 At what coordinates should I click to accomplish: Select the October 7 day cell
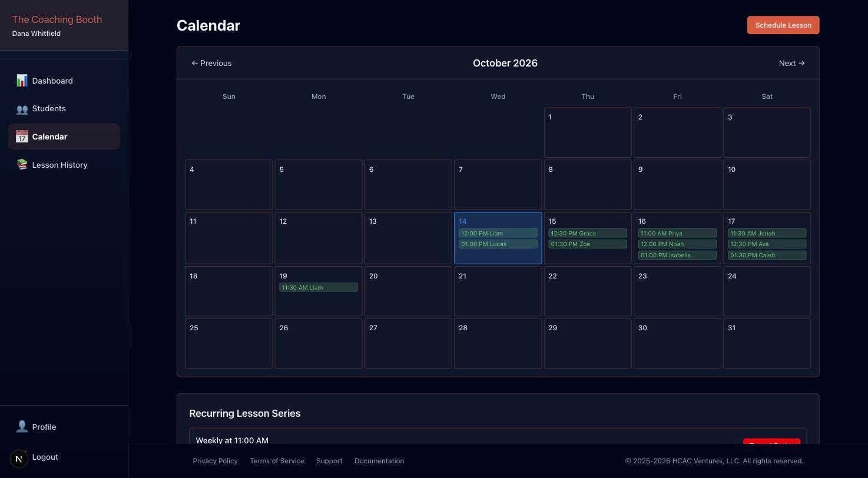click(498, 185)
